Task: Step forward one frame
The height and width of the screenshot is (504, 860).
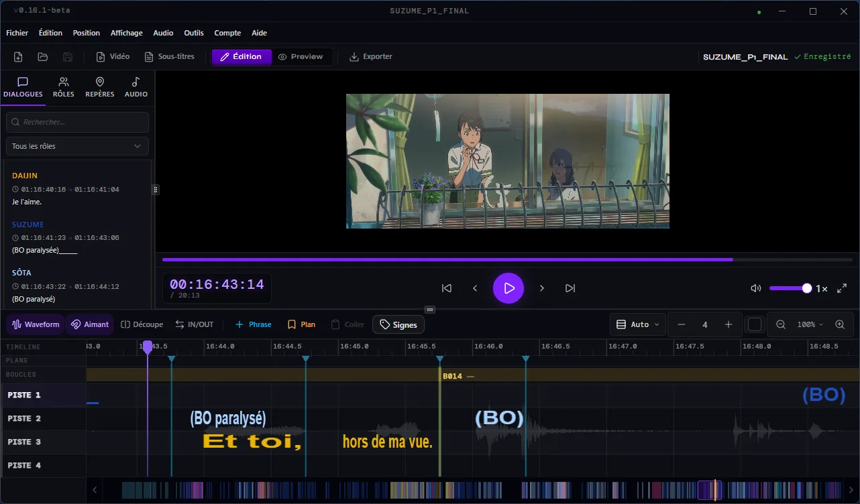Action: [542, 288]
